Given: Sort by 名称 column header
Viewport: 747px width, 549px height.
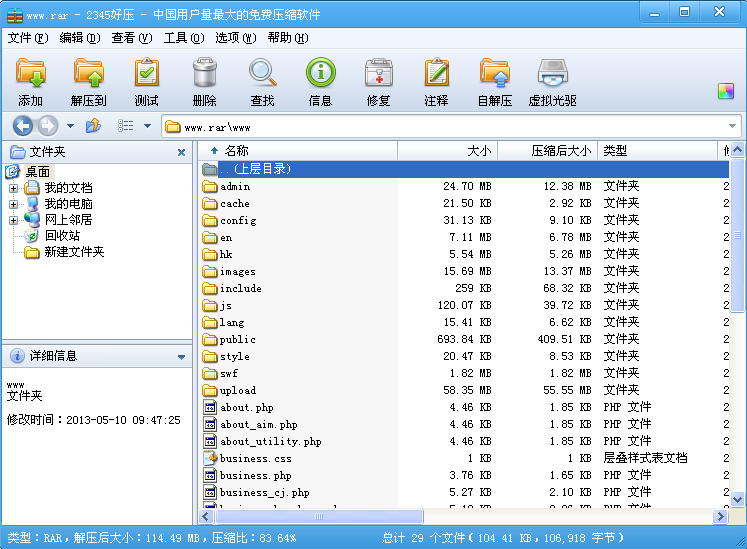Looking at the screenshot, I should 298,151.
